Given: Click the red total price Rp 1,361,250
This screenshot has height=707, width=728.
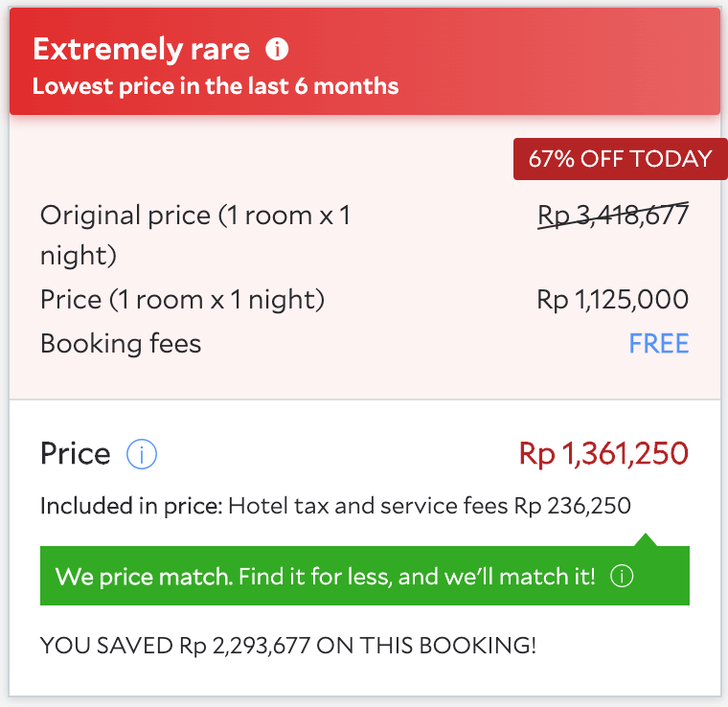Looking at the screenshot, I should (x=603, y=453).
